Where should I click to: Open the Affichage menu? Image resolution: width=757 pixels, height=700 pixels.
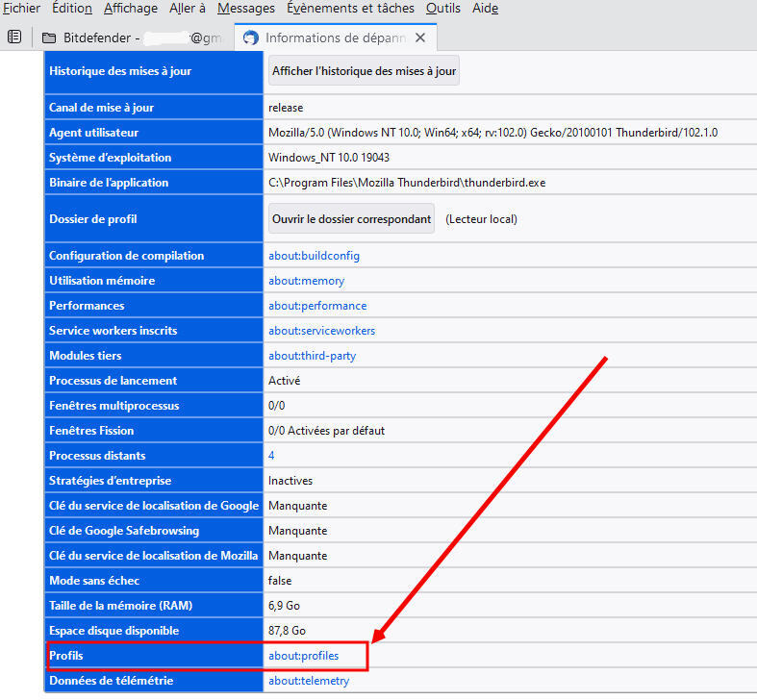pyautogui.click(x=131, y=9)
